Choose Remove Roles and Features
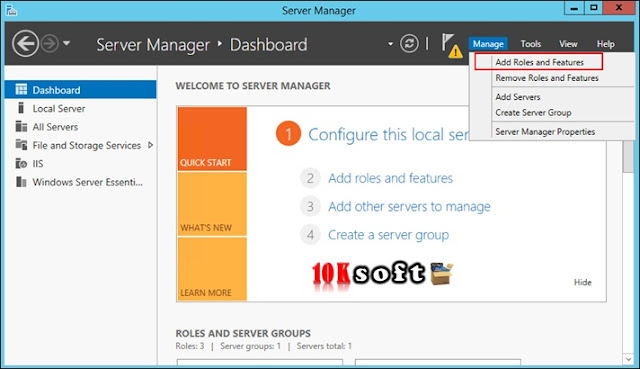The image size is (640, 369). 547,78
